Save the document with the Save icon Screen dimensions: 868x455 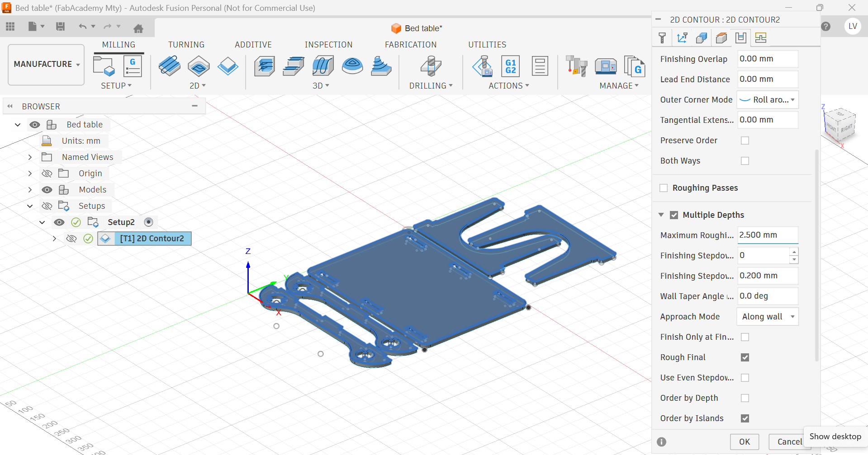tap(60, 26)
